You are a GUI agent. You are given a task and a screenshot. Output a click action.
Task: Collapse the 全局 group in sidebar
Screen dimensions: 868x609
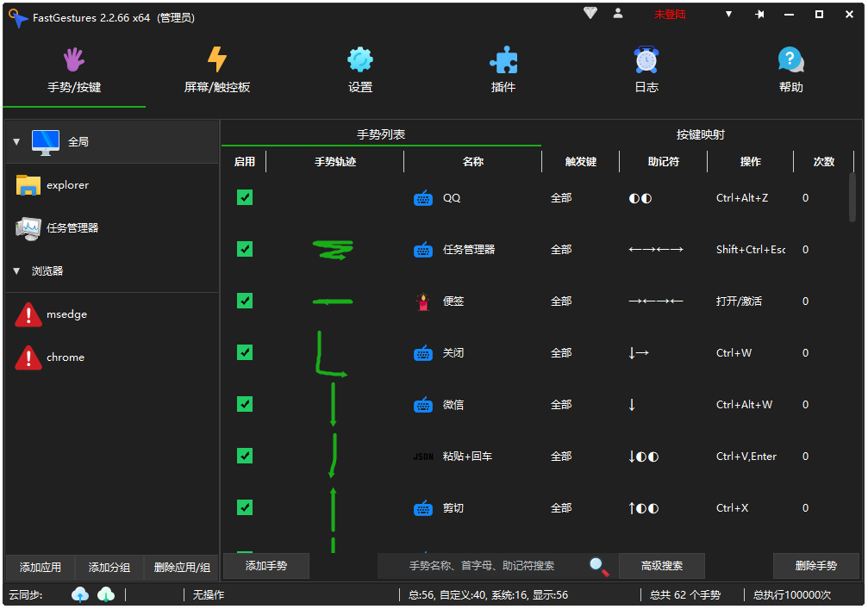click(x=16, y=142)
